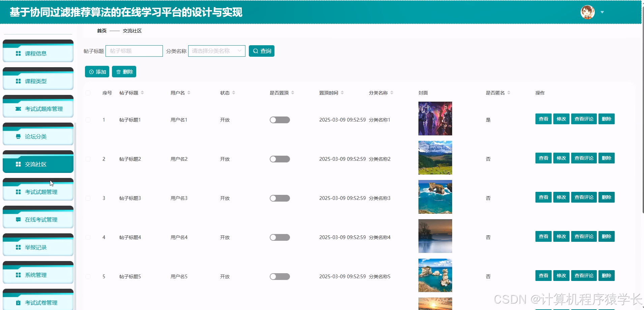The height and width of the screenshot is (310, 644).
Task: Click the trash icon in 删除 button
Action: [119, 72]
